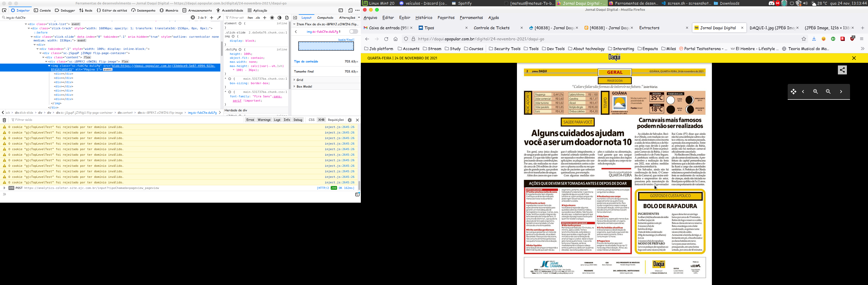
Task: Zoom in on the newspaper page
Action: pos(815,92)
